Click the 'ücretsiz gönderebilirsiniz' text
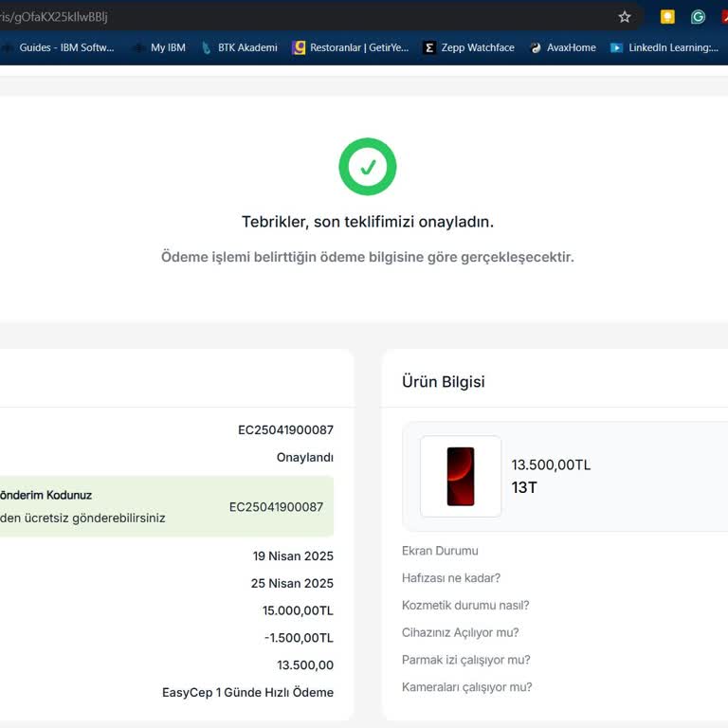 pos(95,519)
